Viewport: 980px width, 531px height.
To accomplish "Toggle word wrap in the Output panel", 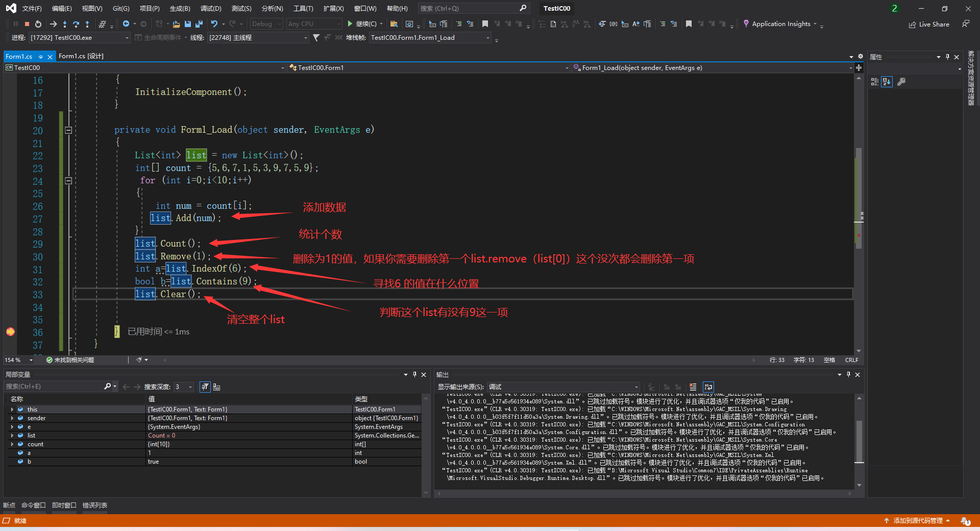I will click(708, 387).
